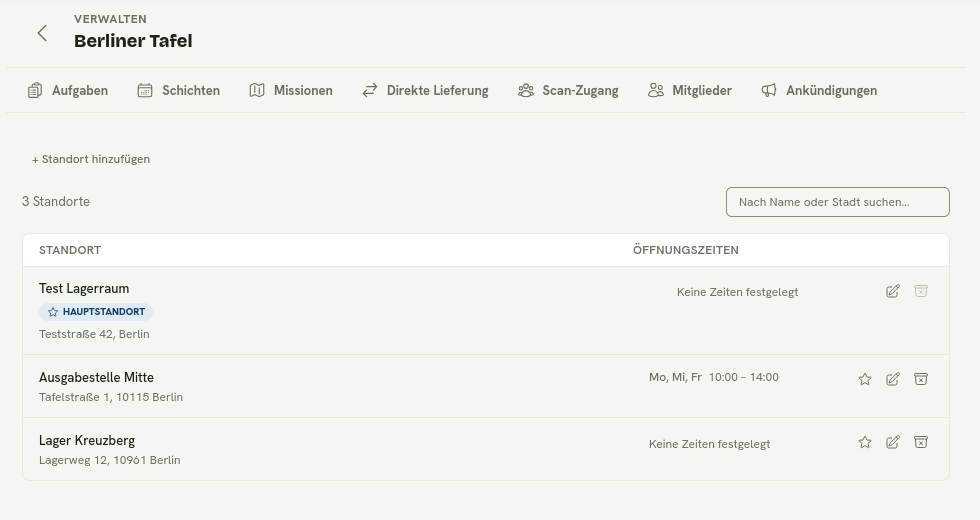Click 'Keine Zeiten festgelegt' for Lager Kreuzberg

709,444
